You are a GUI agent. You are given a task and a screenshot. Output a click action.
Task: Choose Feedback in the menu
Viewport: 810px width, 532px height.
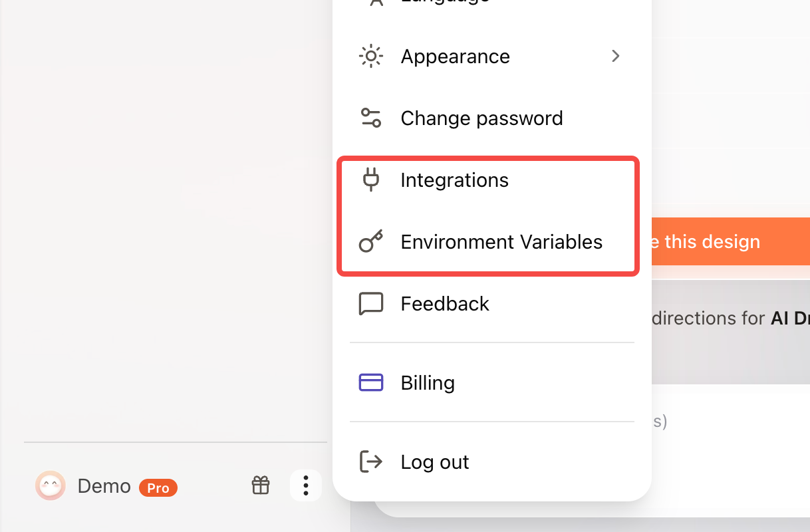[492, 304]
